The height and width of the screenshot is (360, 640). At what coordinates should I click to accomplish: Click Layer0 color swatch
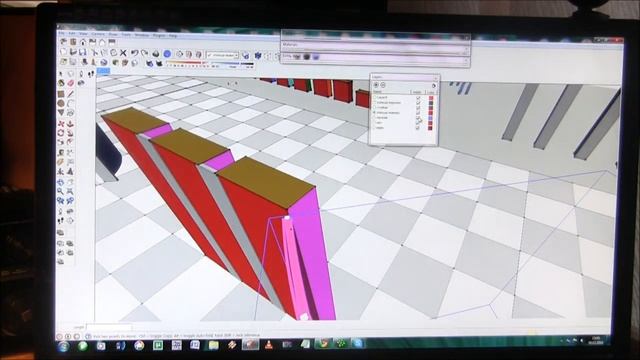[430, 98]
